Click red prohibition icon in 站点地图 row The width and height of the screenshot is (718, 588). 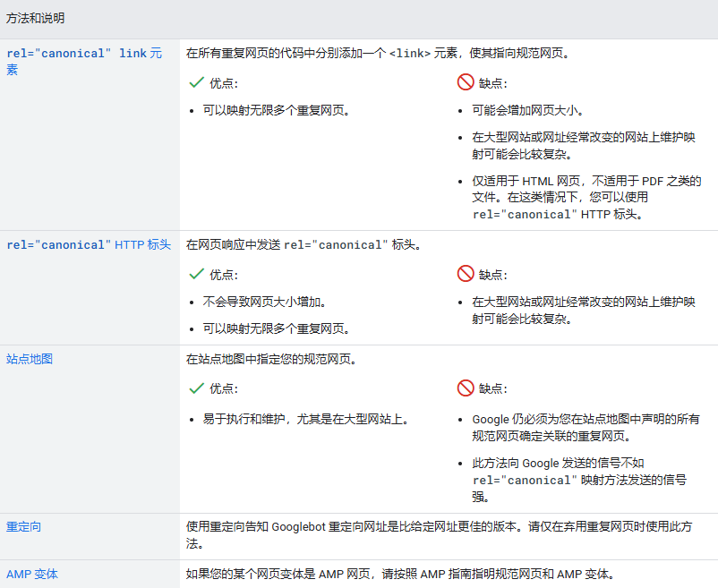(465, 388)
